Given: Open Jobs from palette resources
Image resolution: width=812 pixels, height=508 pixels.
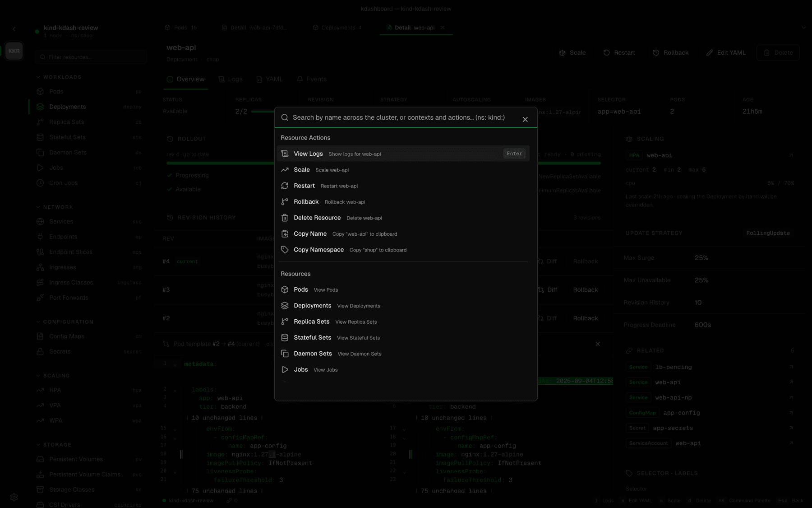Looking at the screenshot, I should tap(403, 370).
